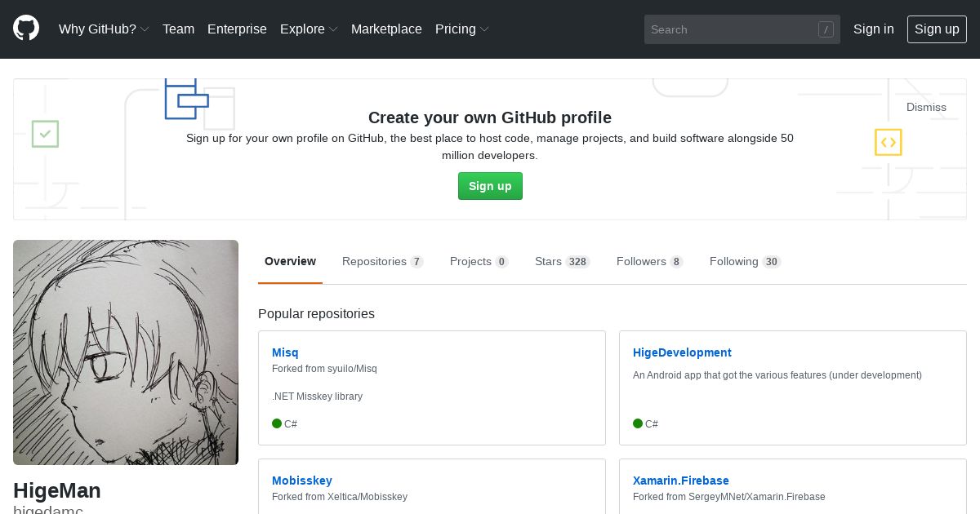
Task: Click the Repositories count badge 7
Action: (x=416, y=262)
